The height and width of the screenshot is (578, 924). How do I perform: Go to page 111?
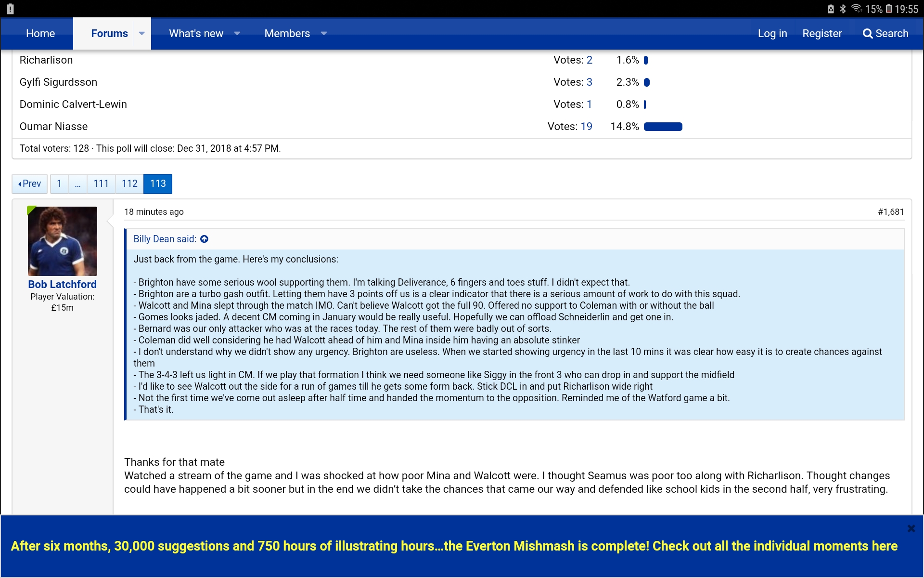(101, 184)
